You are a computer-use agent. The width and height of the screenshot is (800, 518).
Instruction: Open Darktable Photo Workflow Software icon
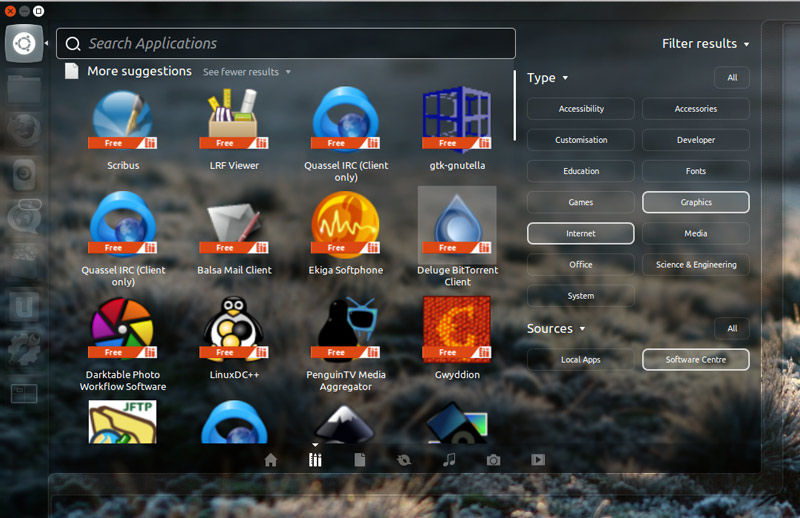click(x=122, y=329)
